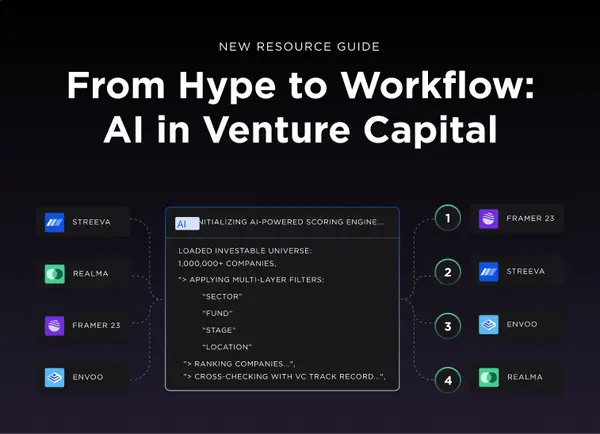The height and width of the screenshot is (434, 600).
Task: Click the "SECTOR" filter entry
Action: (222, 297)
